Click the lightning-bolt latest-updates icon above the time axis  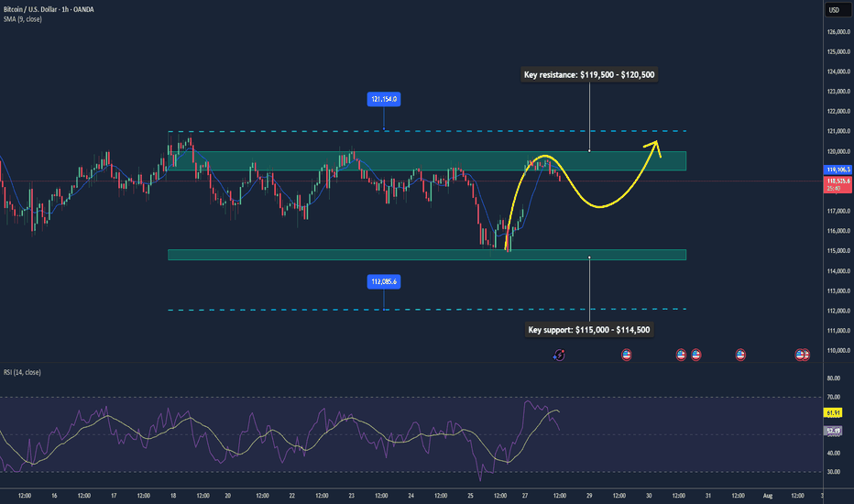[x=559, y=356]
